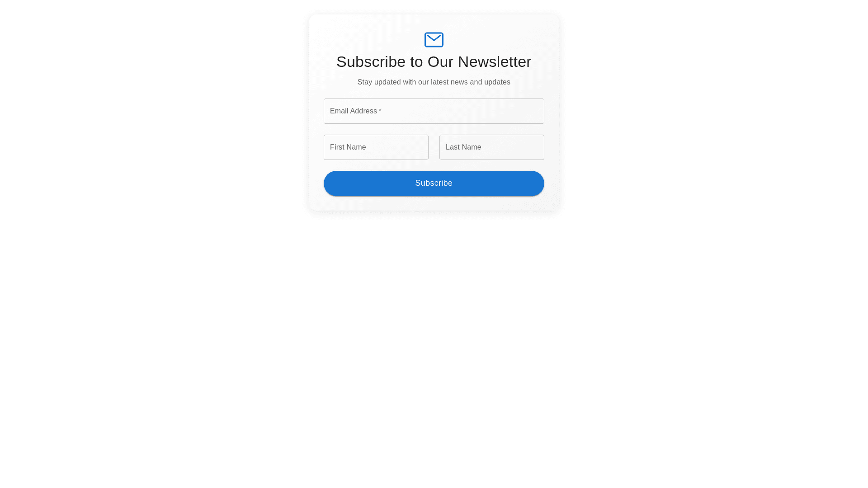
Task: Click the 'Stay updated with our latest news' subtitle
Action: (434, 82)
